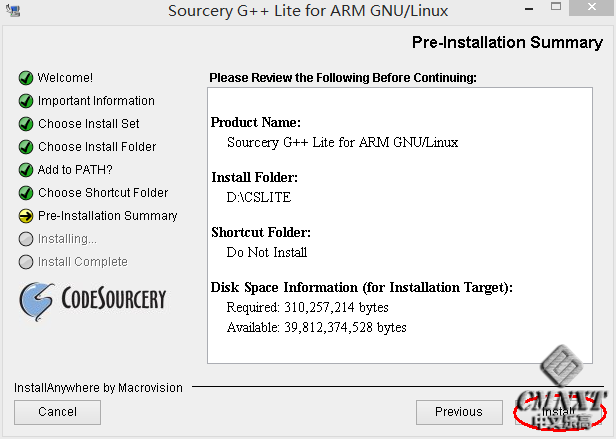
Task: Click the checkmark icon beside Choose Install Folder
Action: pos(26,147)
